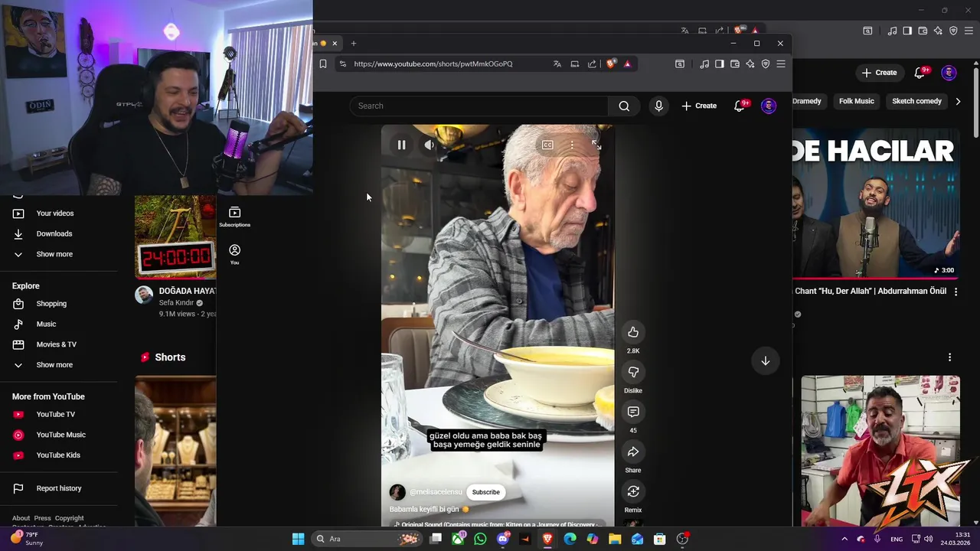Open notifications bell in the Shorts window
This screenshot has width=980, height=551.
pos(740,106)
